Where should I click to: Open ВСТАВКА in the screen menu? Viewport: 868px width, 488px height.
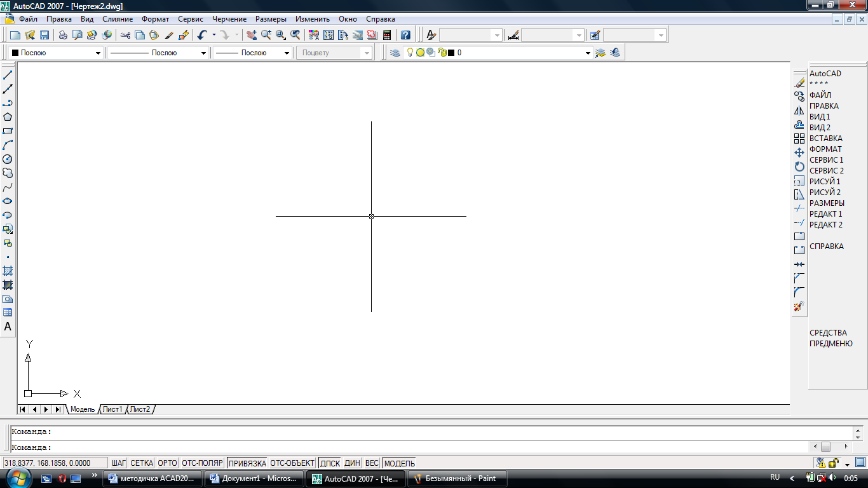(x=826, y=139)
